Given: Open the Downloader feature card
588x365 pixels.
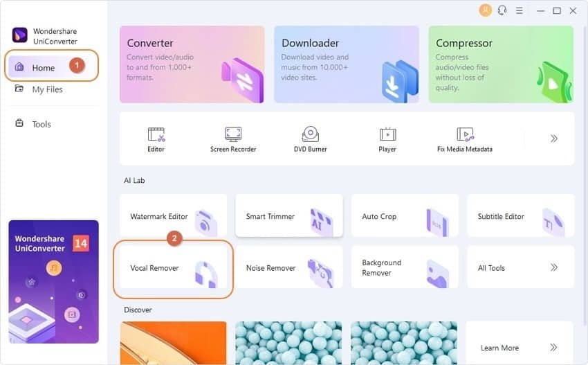Looking at the screenshot, I should (x=347, y=64).
